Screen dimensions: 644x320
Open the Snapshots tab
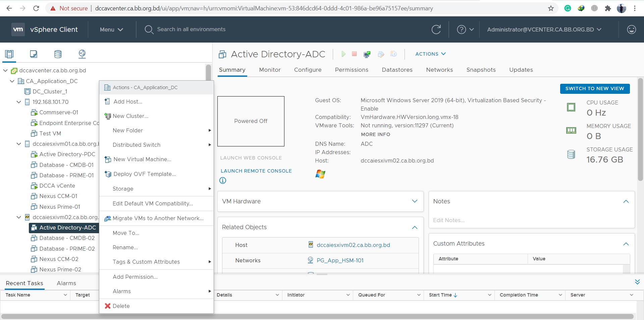pos(481,70)
